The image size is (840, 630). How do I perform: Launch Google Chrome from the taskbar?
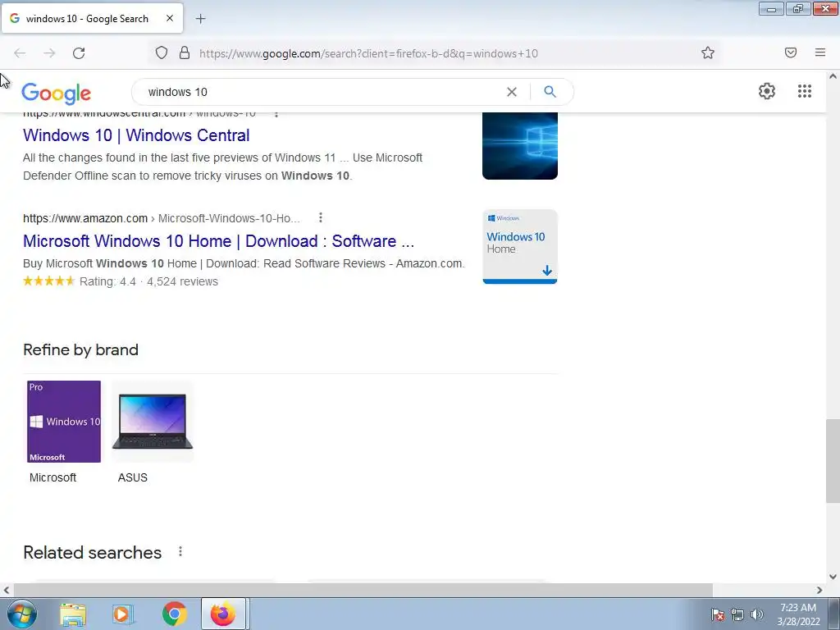tap(174, 614)
